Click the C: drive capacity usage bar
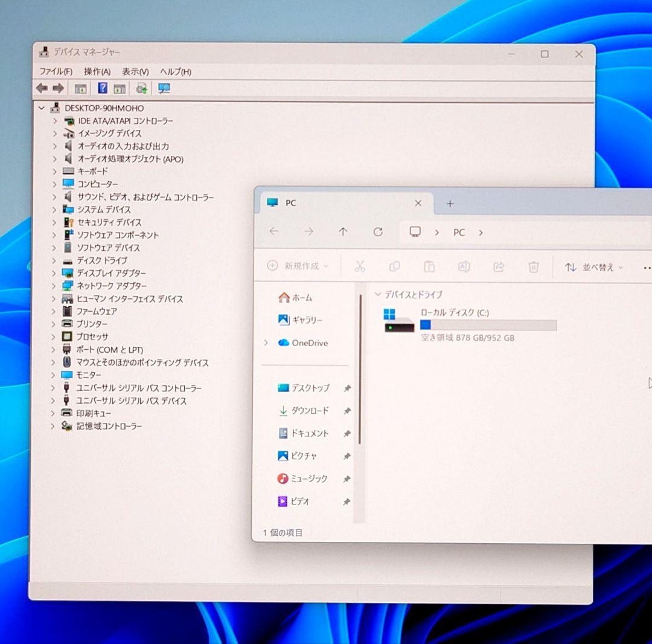The width and height of the screenshot is (652, 644). pos(489,325)
